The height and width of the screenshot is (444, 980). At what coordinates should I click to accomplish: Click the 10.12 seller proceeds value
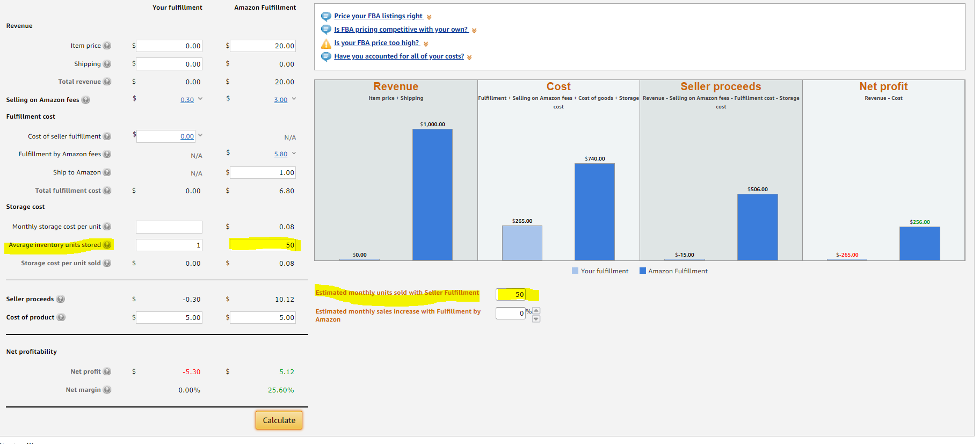[x=285, y=299]
